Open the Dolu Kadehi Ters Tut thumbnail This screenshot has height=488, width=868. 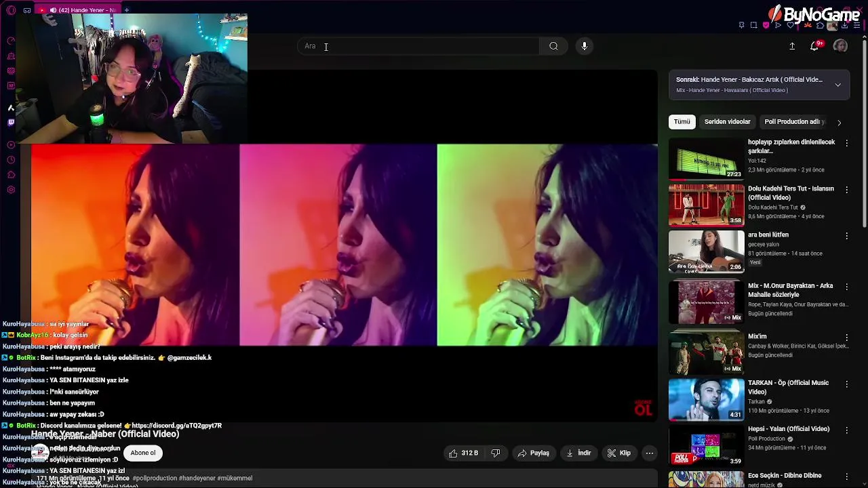706,205
